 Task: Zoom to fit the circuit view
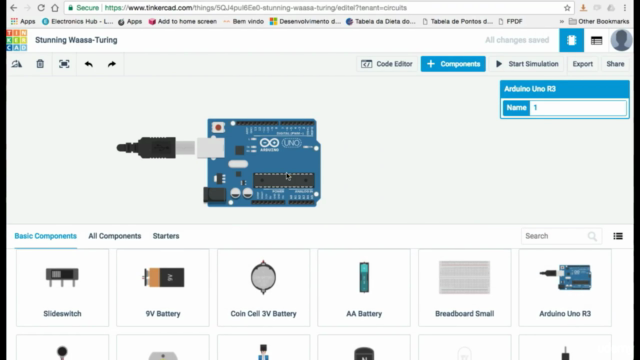64,64
